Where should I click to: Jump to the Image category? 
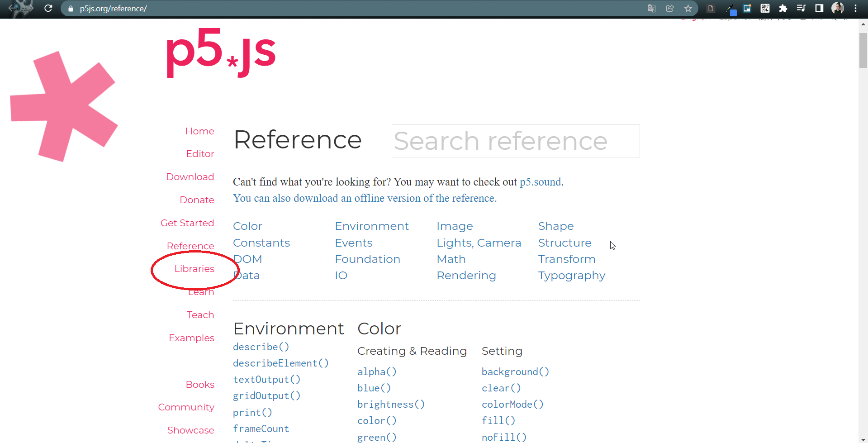455,226
